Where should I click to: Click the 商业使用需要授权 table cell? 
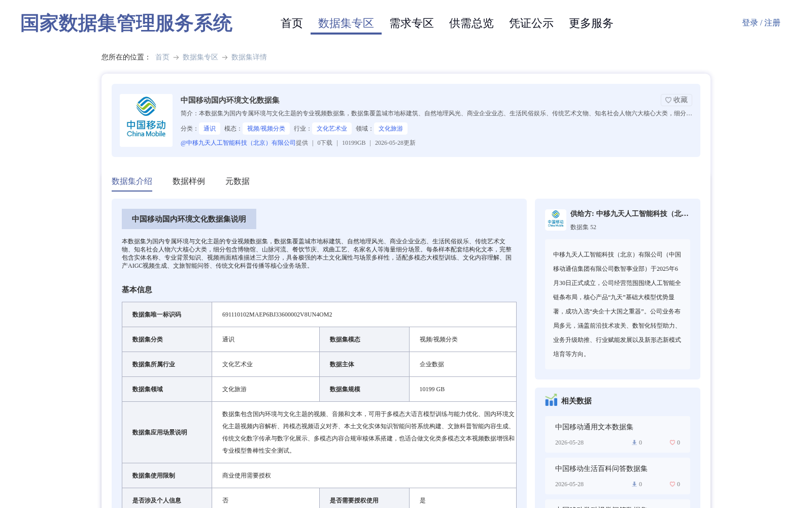[x=364, y=475]
